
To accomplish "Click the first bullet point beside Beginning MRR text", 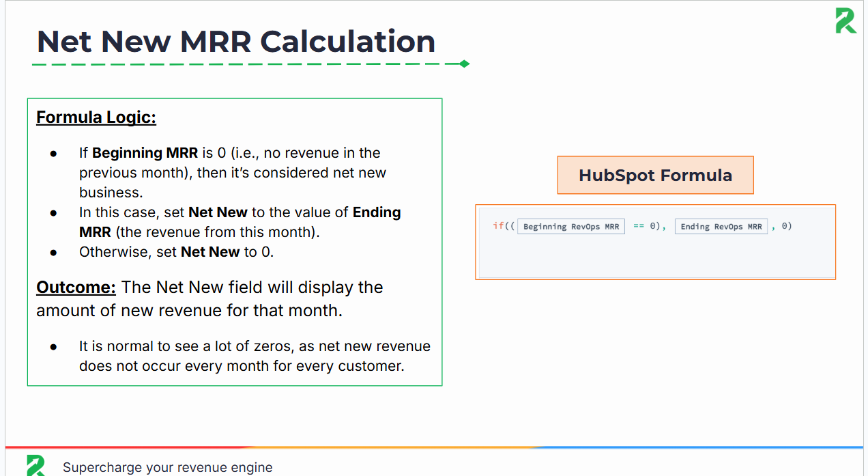I will [53, 154].
